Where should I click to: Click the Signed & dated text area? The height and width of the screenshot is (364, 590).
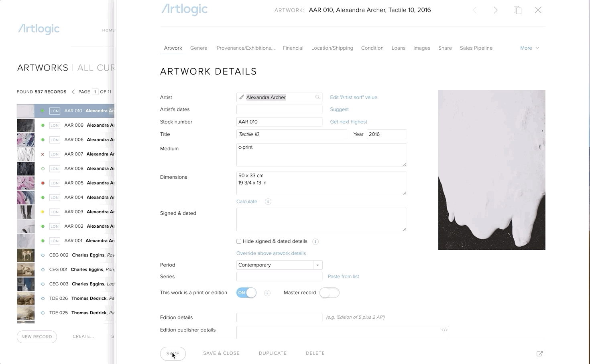coord(321,219)
